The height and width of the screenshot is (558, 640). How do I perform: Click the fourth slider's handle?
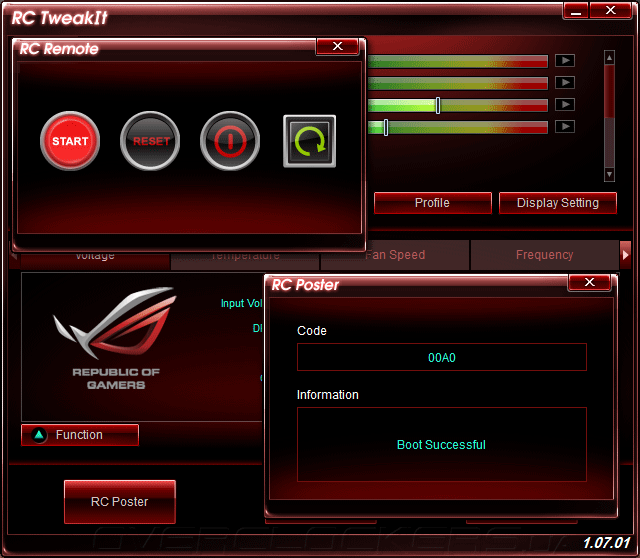point(386,128)
